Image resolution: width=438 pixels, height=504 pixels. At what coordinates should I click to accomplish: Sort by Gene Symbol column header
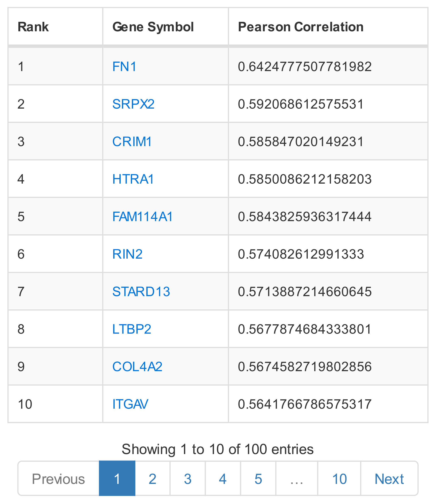tap(153, 27)
